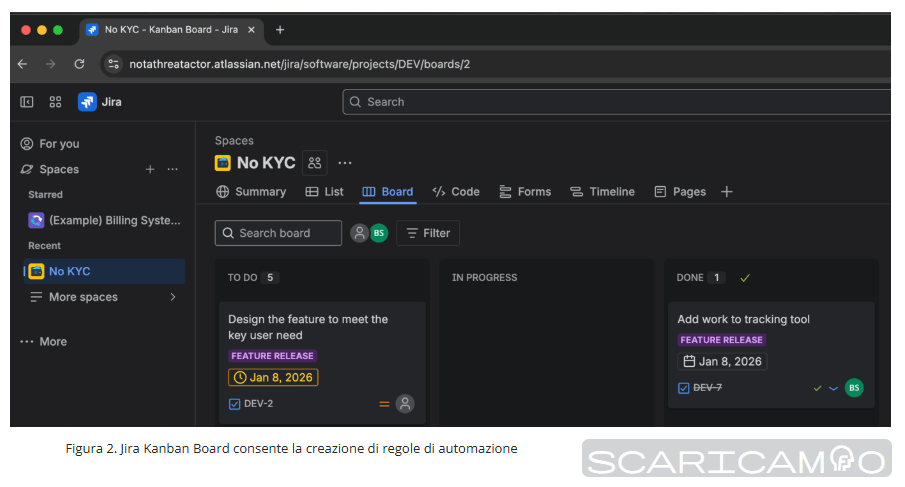Toggle the DEV-2 task type checkbox icon

[235, 404]
